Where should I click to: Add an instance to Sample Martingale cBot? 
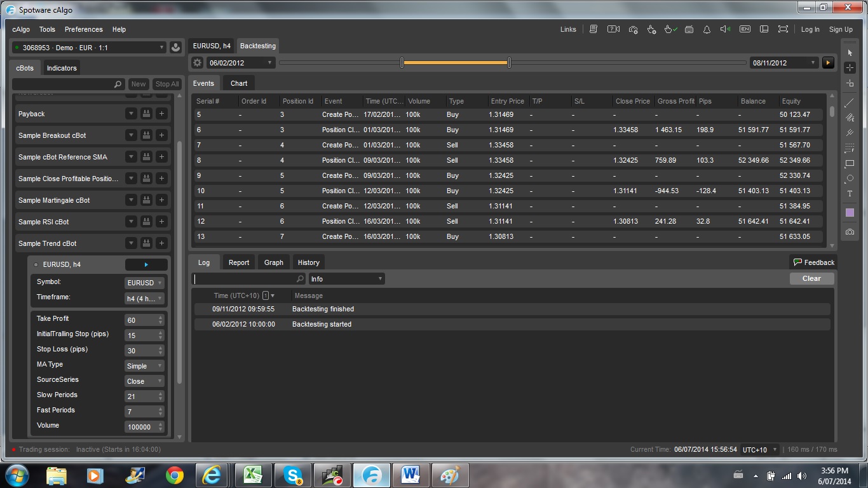click(x=161, y=200)
